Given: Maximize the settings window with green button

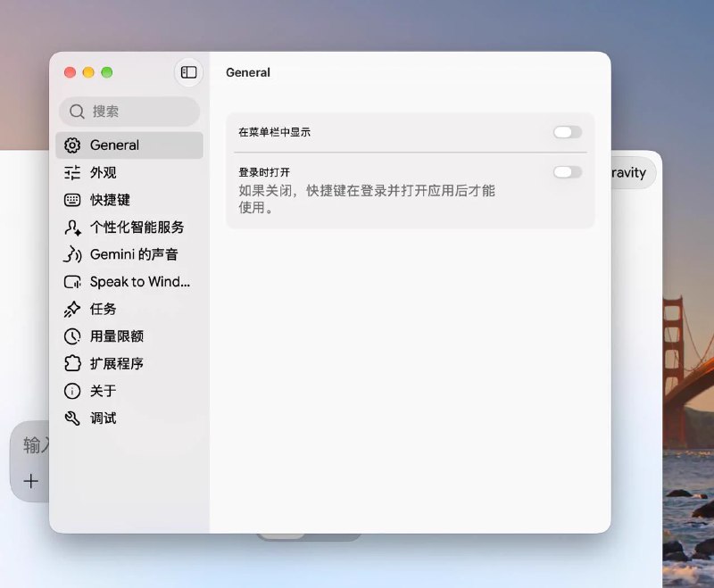Looking at the screenshot, I should point(106,72).
